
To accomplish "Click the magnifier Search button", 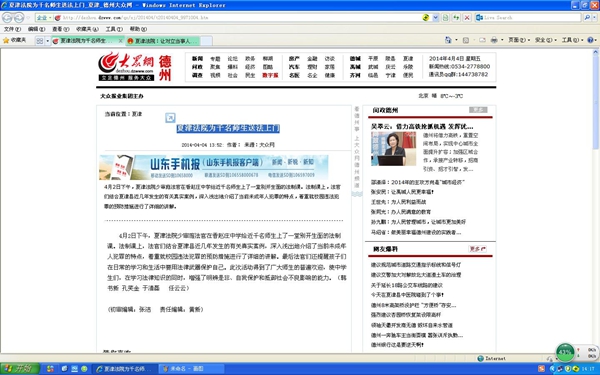I will pyautogui.click(x=587, y=18).
